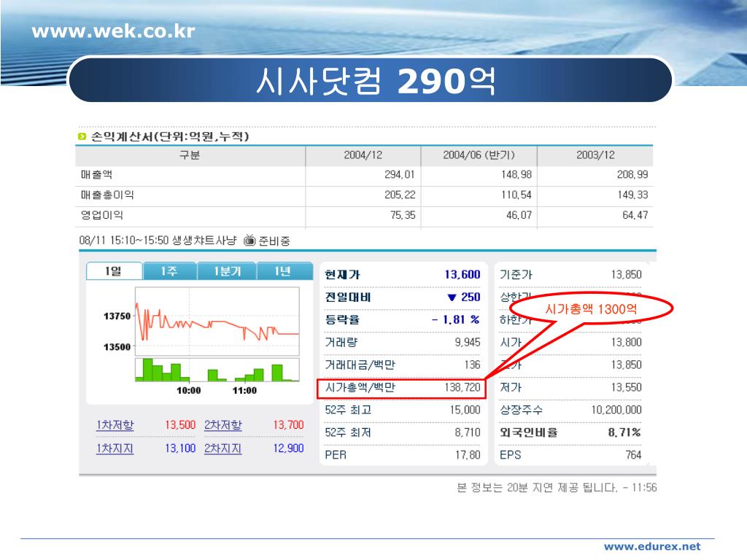Switch to the 1주 chart tab

(169, 271)
